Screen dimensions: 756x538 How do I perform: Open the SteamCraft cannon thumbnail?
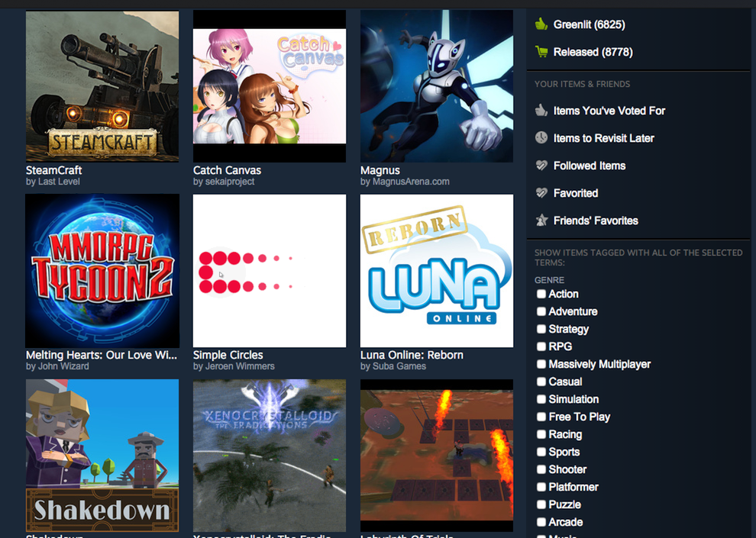pos(102,86)
